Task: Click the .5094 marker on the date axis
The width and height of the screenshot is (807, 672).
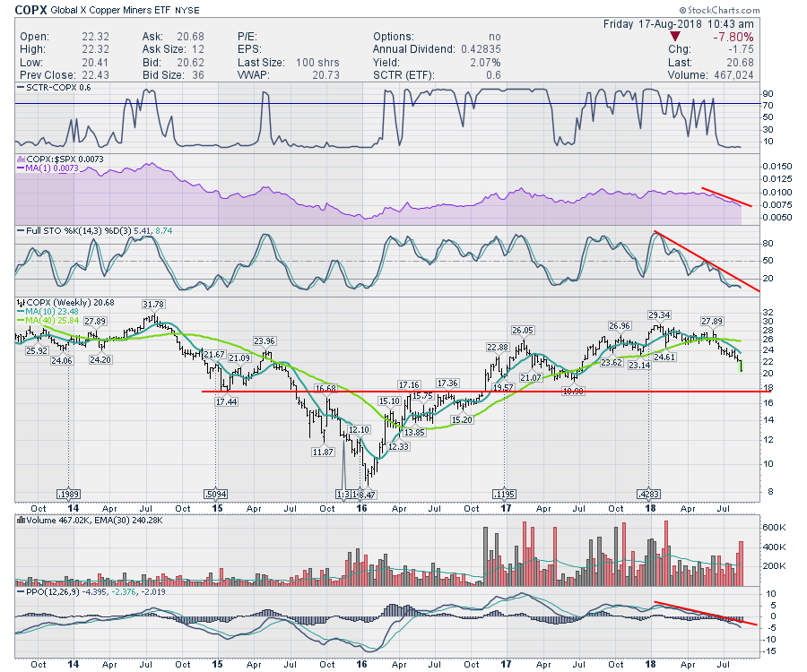Action: coord(215,495)
